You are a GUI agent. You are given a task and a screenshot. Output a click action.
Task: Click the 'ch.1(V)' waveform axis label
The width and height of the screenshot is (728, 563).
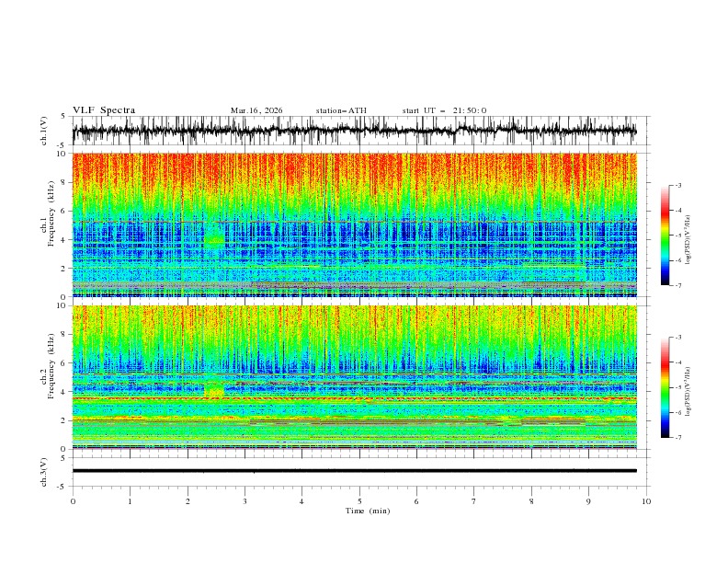click(44, 131)
